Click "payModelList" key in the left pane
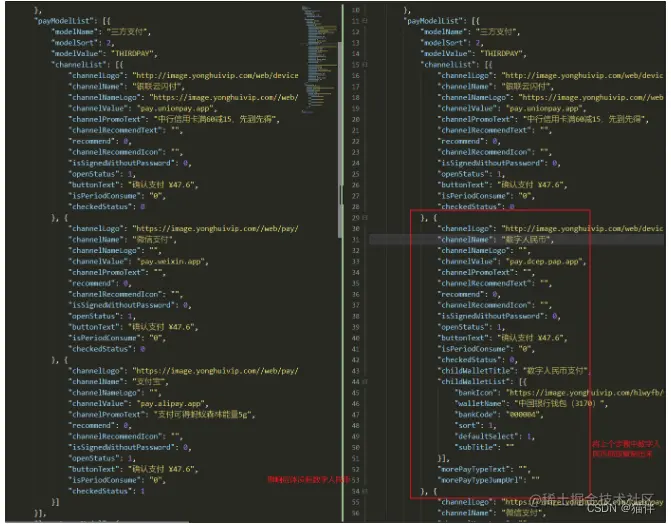Viewport: 671px width, 524px height. pyautogui.click(x=63, y=21)
